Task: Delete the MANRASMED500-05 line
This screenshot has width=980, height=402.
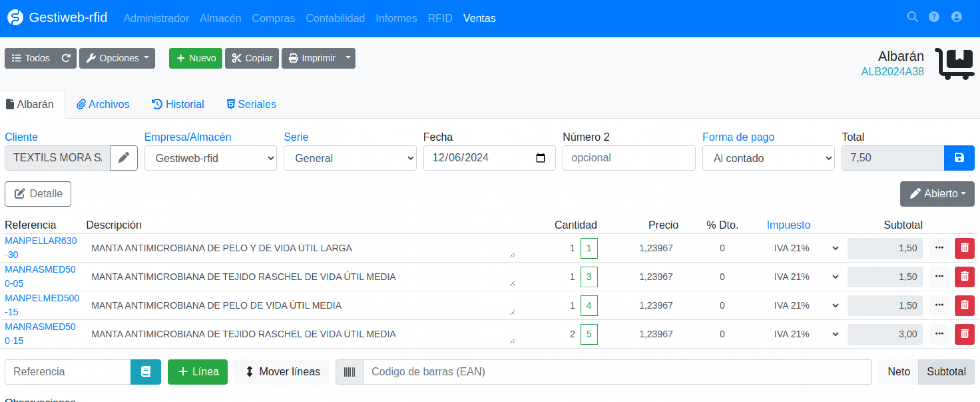Action: point(964,277)
